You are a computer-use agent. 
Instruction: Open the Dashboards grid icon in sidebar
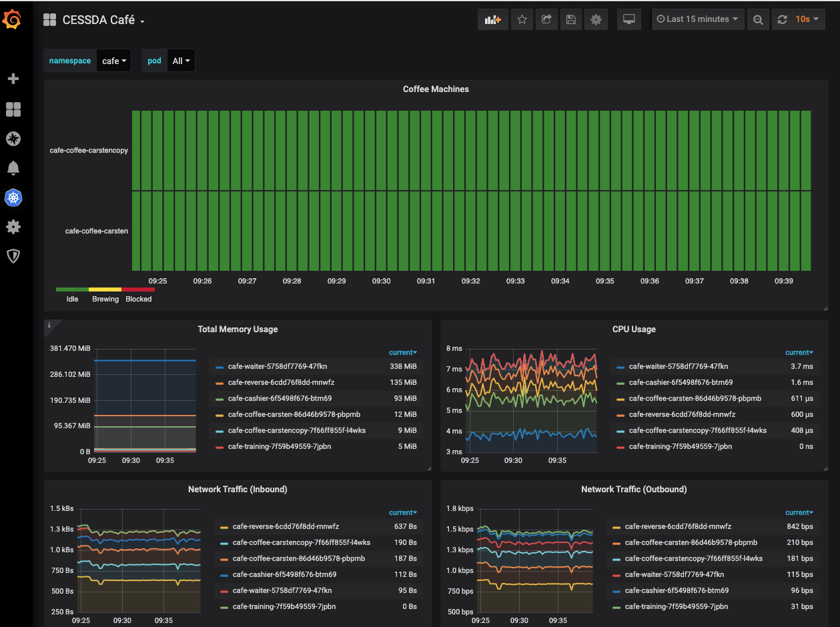tap(13, 109)
